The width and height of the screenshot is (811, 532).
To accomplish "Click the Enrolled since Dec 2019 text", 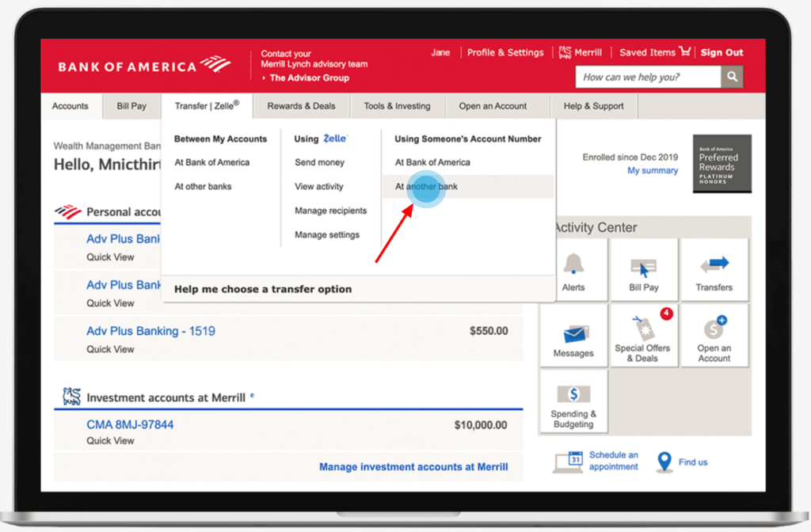I will pos(630,158).
